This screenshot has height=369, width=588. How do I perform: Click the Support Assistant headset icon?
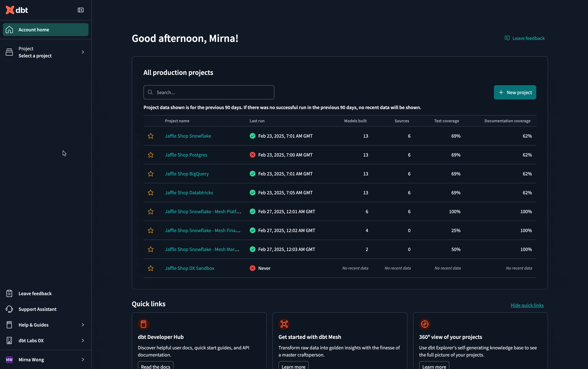pyautogui.click(x=9, y=309)
